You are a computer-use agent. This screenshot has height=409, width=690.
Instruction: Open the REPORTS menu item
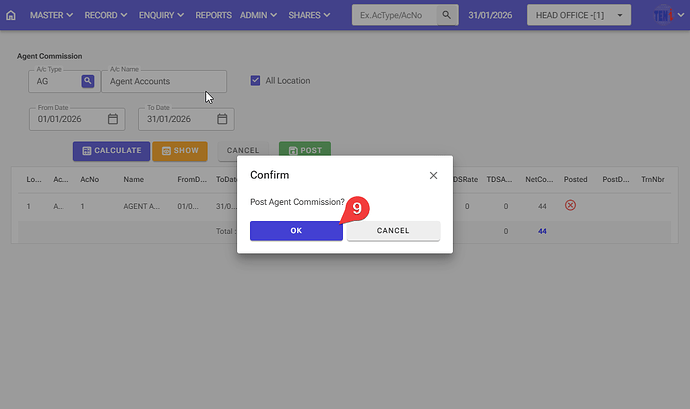click(213, 16)
